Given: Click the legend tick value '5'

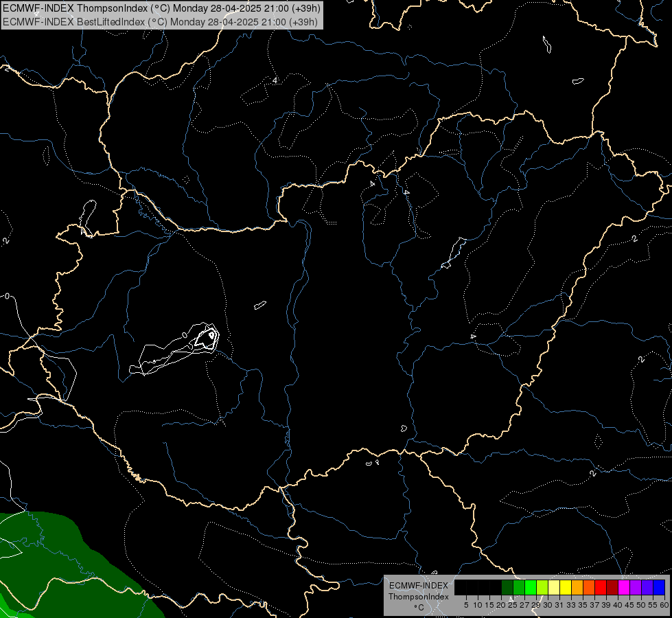Looking at the screenshot, I should (x=466, y=605).
